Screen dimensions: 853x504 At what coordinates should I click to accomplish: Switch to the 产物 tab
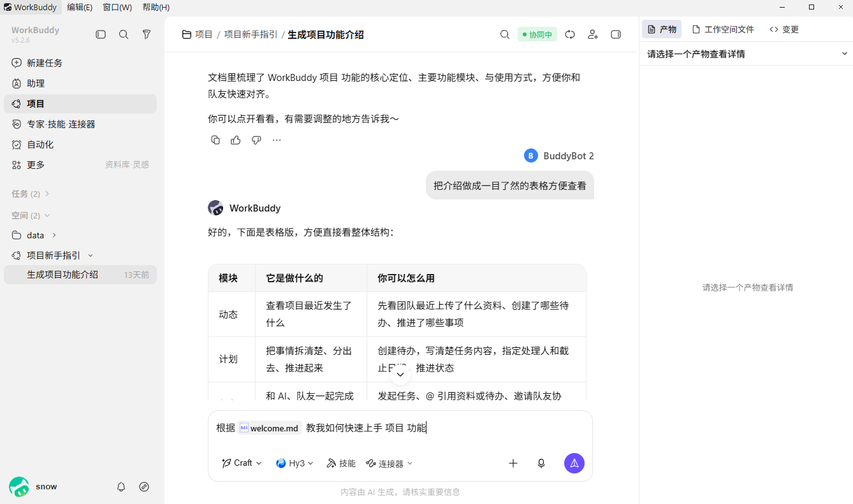coord(662,29)
